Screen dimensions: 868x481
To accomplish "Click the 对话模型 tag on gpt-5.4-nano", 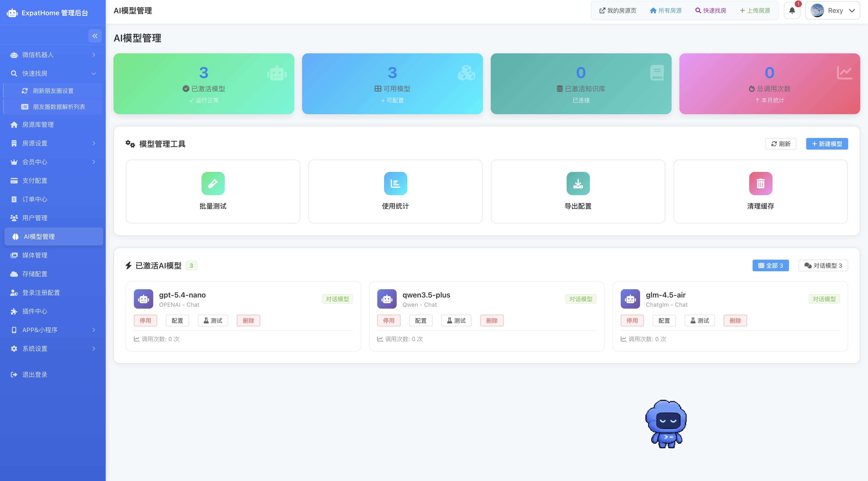I will [x=337, y=299].
